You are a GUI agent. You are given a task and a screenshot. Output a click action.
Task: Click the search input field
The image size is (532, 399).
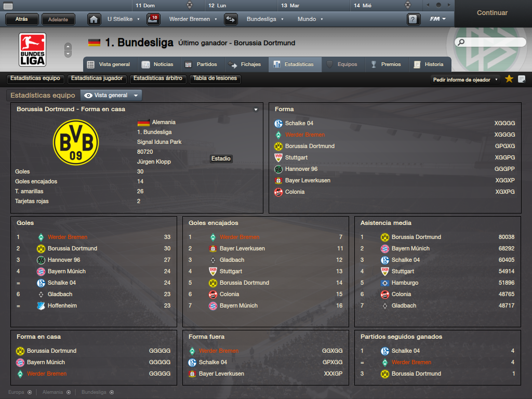coord(490,43)
